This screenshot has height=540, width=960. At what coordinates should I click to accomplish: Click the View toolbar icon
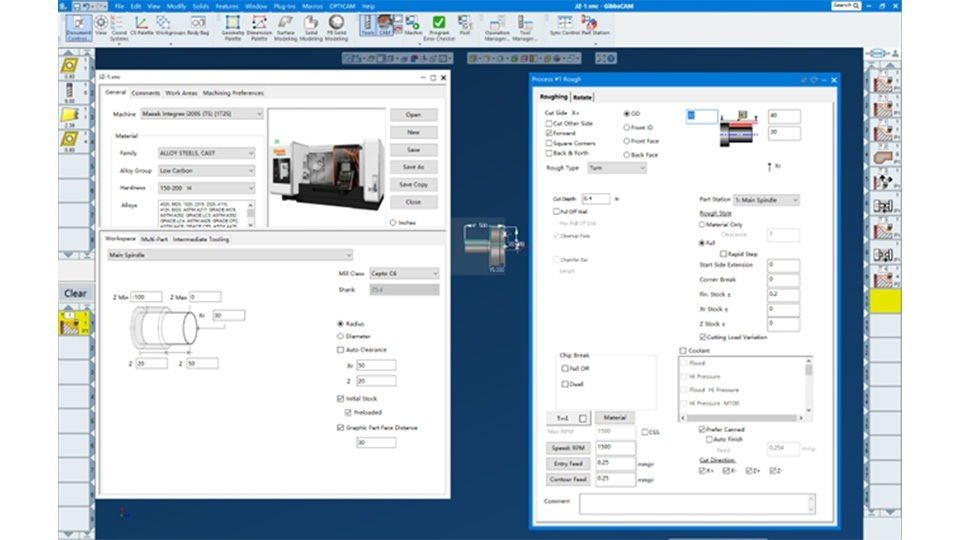point(100,27)
